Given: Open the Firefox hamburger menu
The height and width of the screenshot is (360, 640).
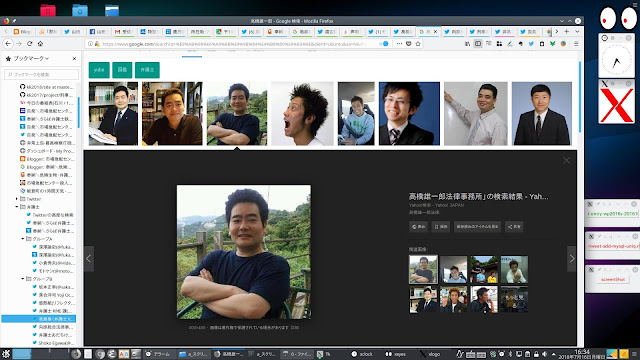Looking at the screenshot, I should (x=576, y=44).
